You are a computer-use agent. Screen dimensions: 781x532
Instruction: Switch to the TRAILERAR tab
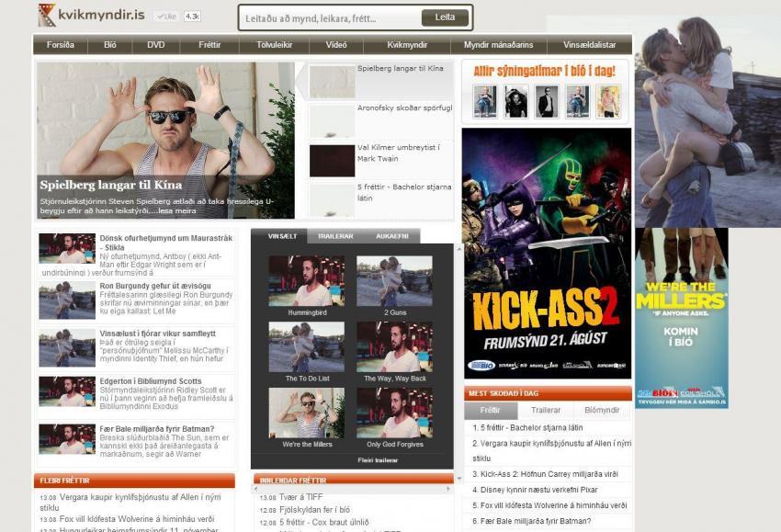(335, 236)
